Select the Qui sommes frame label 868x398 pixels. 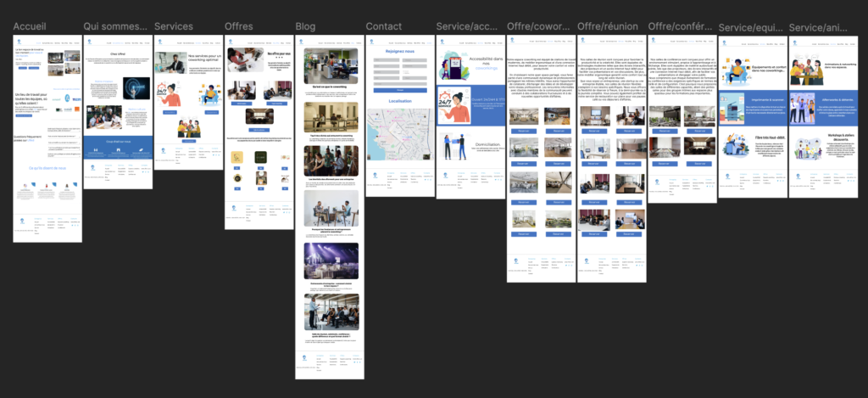[114, 27]
